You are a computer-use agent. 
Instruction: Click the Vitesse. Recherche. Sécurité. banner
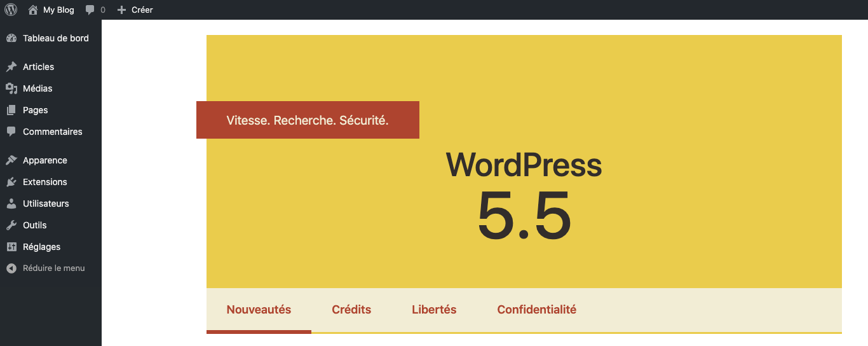pos(308,120)
